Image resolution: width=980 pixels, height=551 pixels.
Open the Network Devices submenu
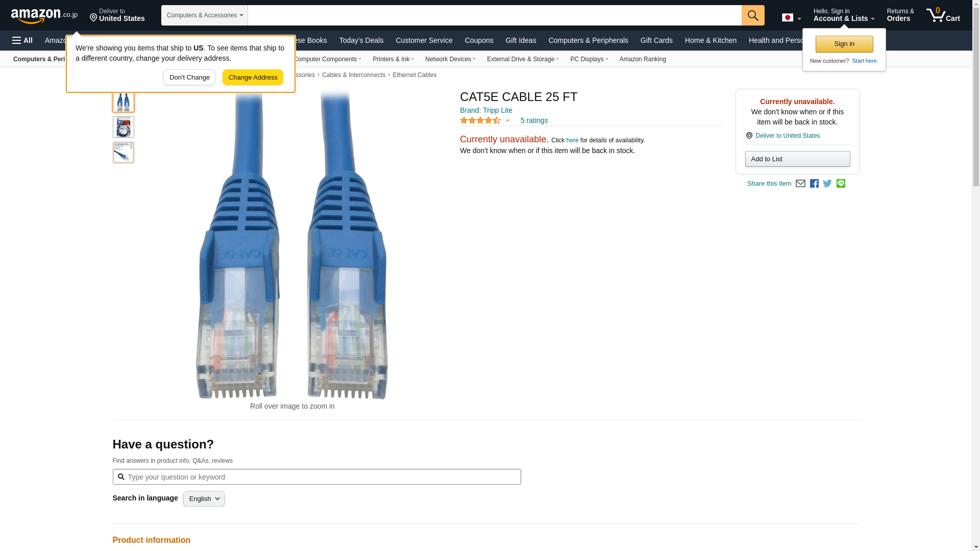click(x=450, y=59)
